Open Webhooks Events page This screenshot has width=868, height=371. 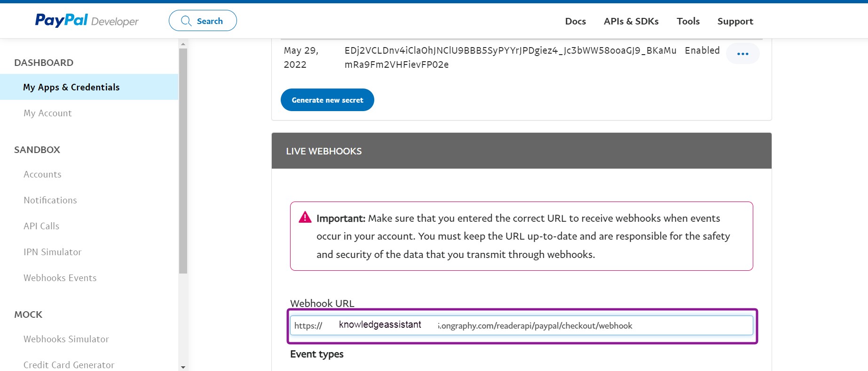click(x=60, y=278)
